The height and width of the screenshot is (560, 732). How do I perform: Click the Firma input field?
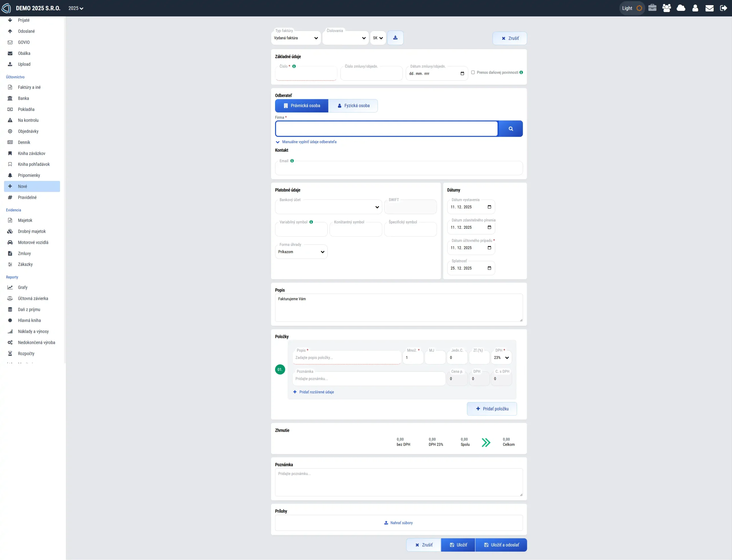386,129
